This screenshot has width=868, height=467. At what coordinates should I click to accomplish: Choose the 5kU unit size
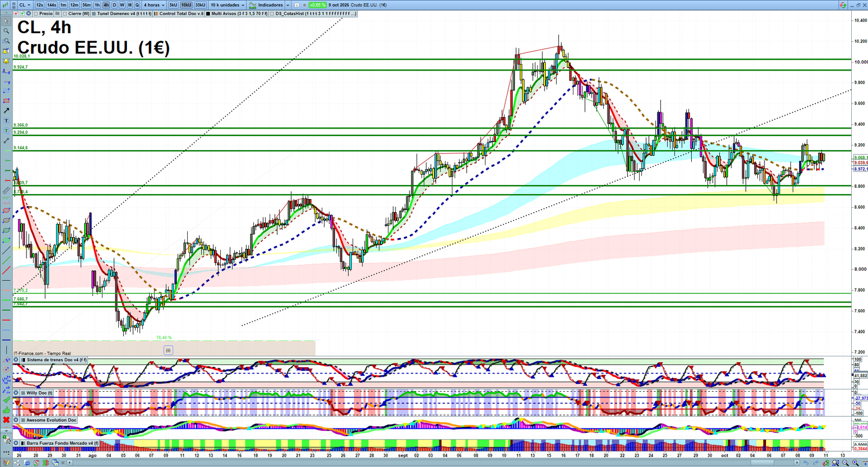coord(173,5)
